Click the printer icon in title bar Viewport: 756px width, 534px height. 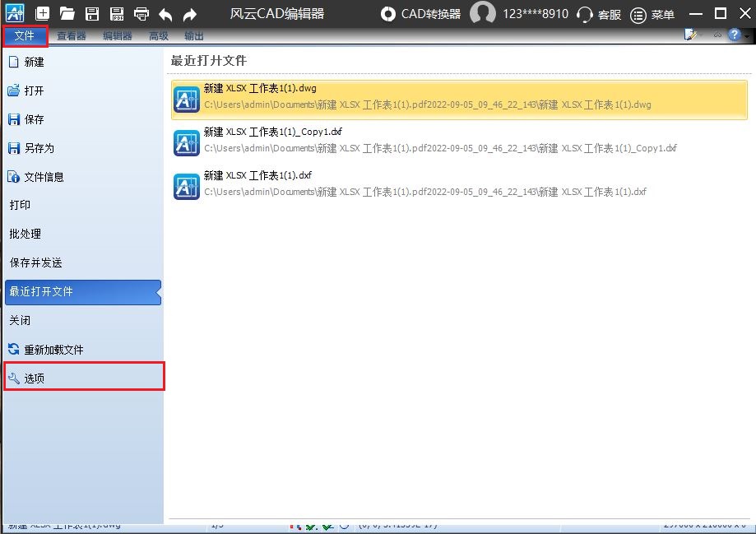tap(141, 14)
